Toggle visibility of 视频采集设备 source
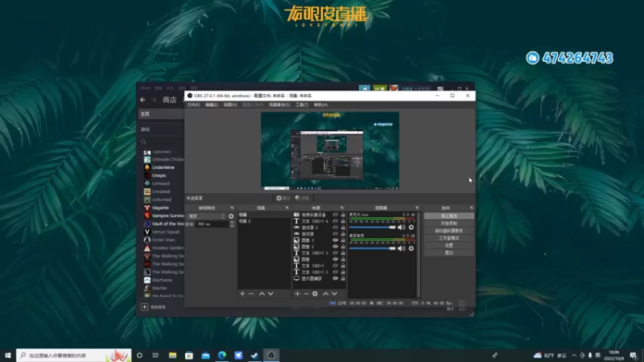 (335, 215)
